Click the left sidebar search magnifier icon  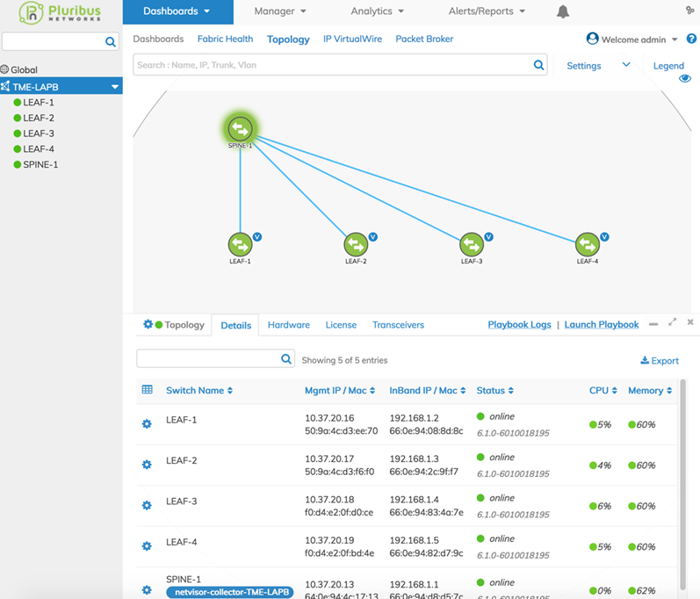click(111, 42)
